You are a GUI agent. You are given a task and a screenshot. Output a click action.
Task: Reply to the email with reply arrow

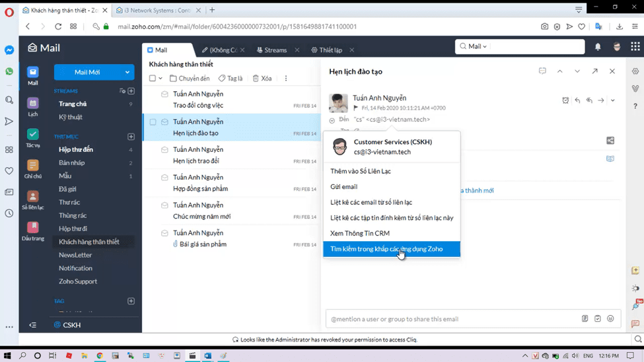[x=577, y=100]
